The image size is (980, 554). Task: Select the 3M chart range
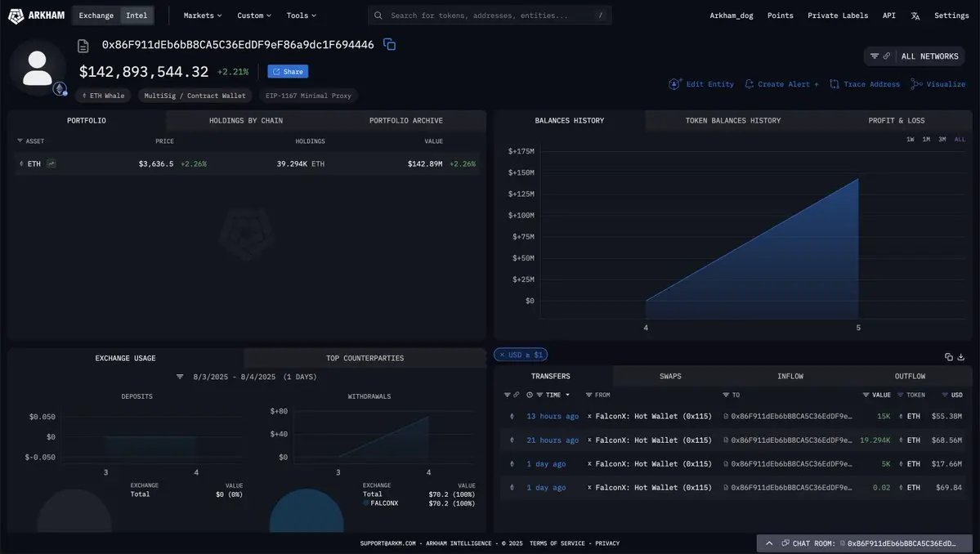942,139
